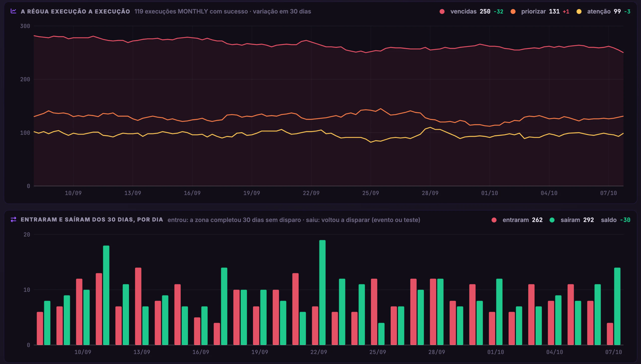Click the 07/10 label on the bar chart axis
Image resolution: width=641 pixels, height=364 pixels.
[613, 352]
